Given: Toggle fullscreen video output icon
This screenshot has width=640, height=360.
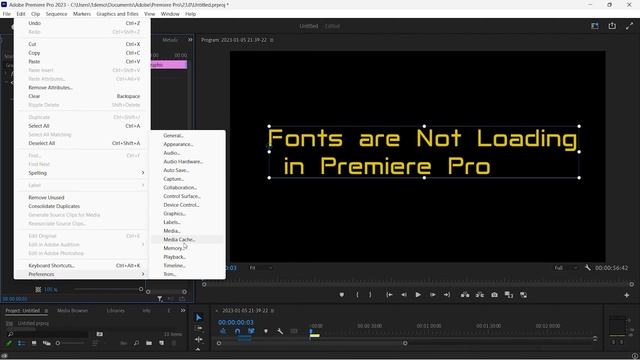Looking at the screenshot, I should 629,26.
